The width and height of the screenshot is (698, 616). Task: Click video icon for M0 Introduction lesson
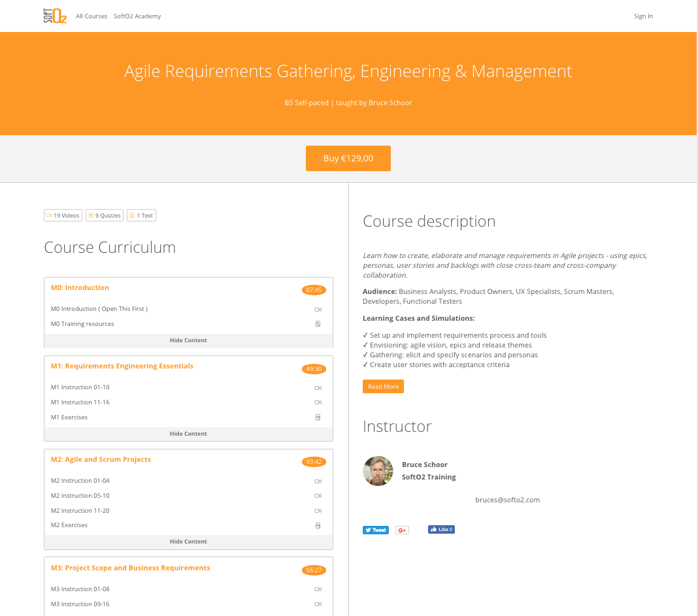pos(318,310)
